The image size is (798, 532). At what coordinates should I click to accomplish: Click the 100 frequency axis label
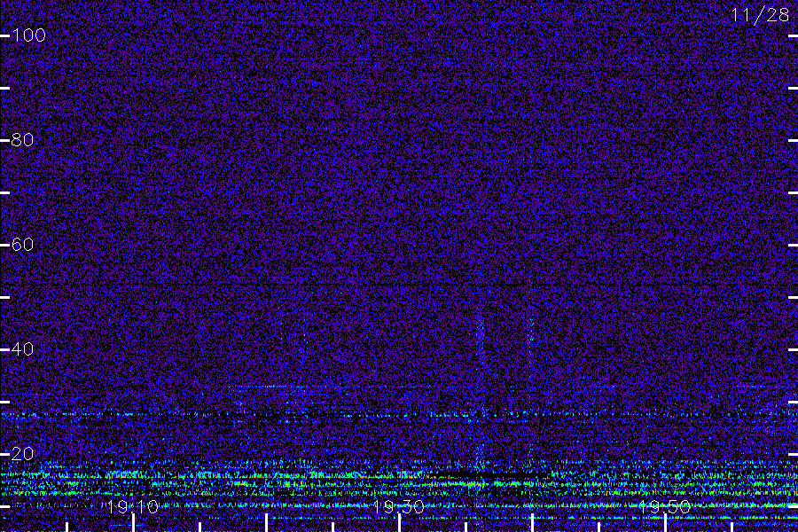[29, 35]
